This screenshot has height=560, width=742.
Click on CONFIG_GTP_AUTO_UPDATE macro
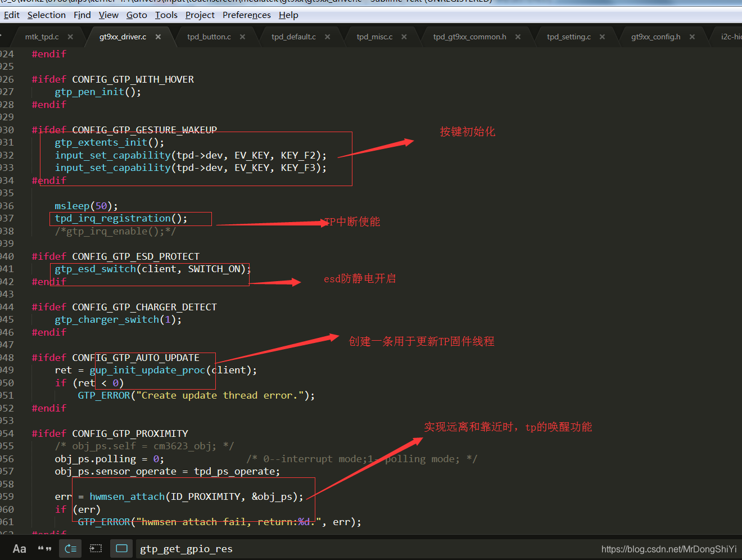(135, 358)
